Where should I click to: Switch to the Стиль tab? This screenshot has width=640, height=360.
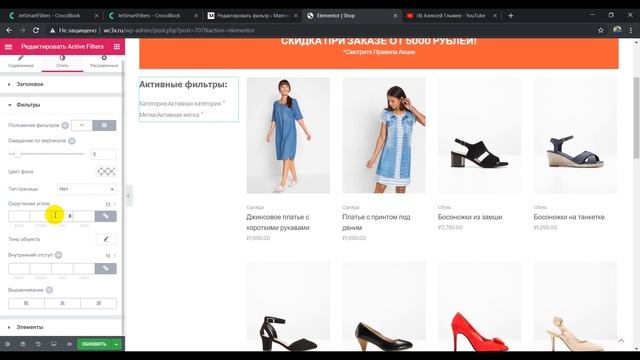point(62,62)
